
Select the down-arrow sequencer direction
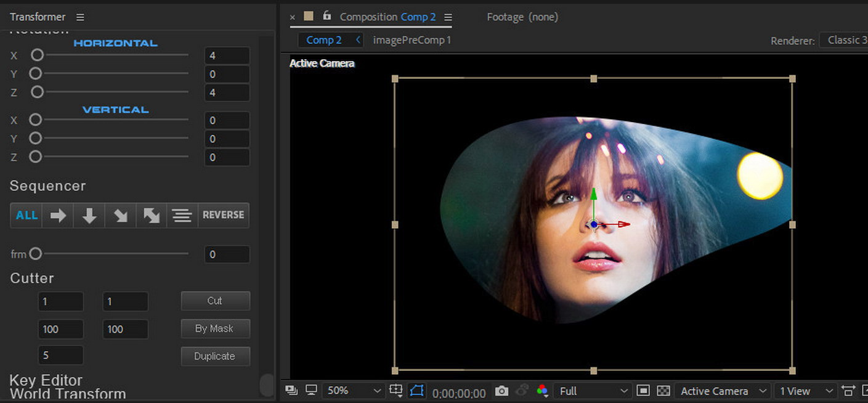(89, 215)
